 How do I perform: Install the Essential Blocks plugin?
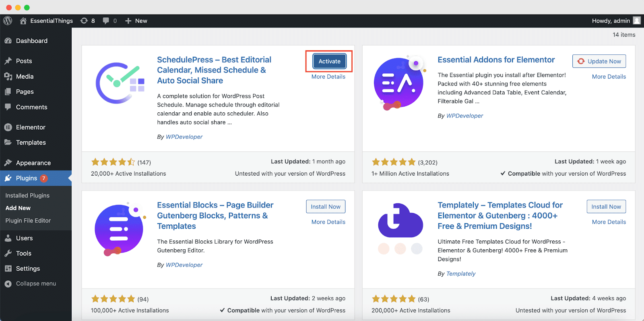(x=326, y=207)
